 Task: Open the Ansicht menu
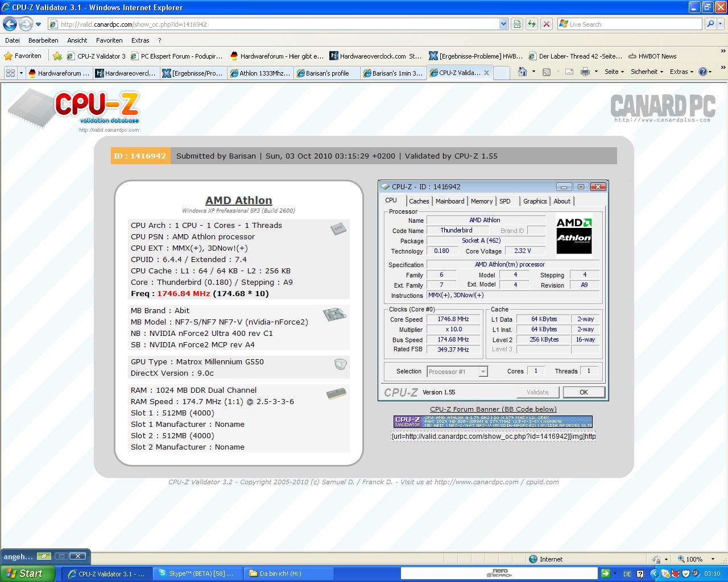click(77, 40)
